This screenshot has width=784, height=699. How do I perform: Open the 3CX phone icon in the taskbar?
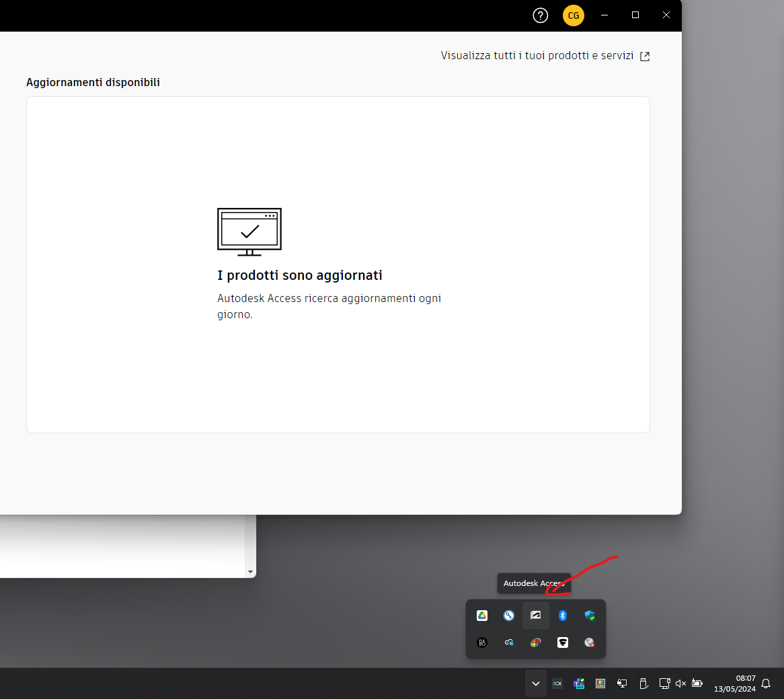[557, 683]
